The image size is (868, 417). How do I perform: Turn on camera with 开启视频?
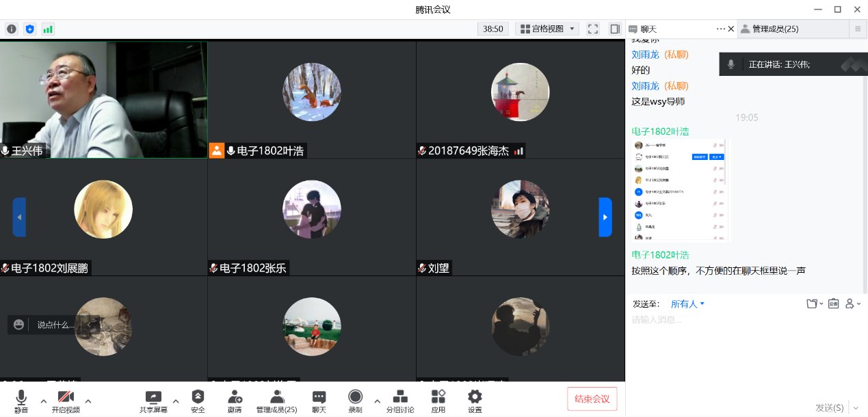66,401
